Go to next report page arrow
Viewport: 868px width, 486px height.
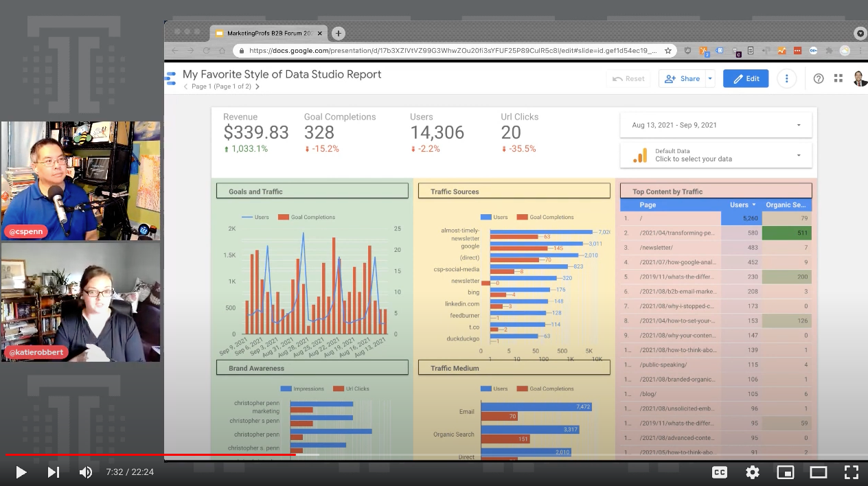[x=258, y=87]
